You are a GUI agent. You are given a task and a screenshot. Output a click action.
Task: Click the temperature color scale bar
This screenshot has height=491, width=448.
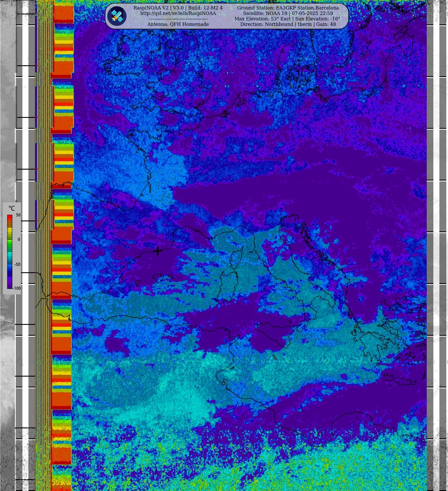(x=10, y=252)
